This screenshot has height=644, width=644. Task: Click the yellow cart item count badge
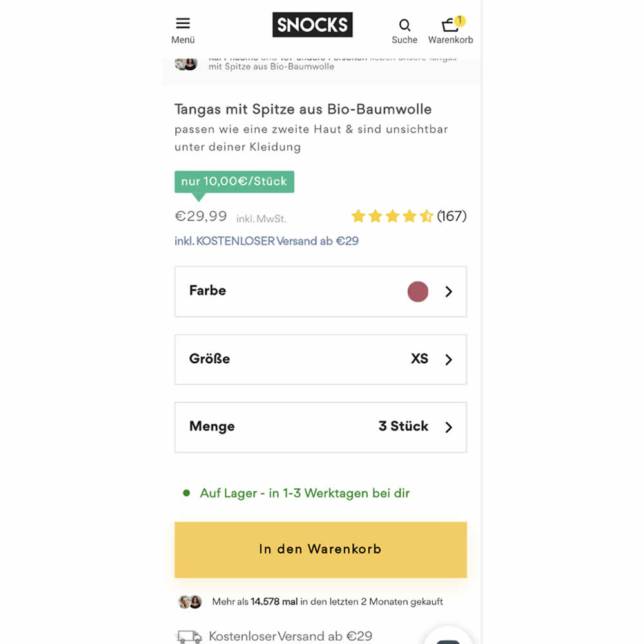coord(460,21)
